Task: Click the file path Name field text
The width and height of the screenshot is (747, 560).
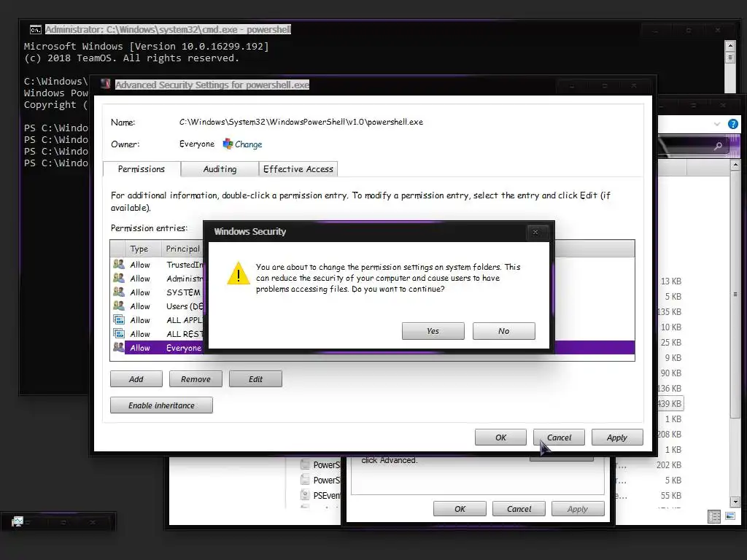Action: 301,122
